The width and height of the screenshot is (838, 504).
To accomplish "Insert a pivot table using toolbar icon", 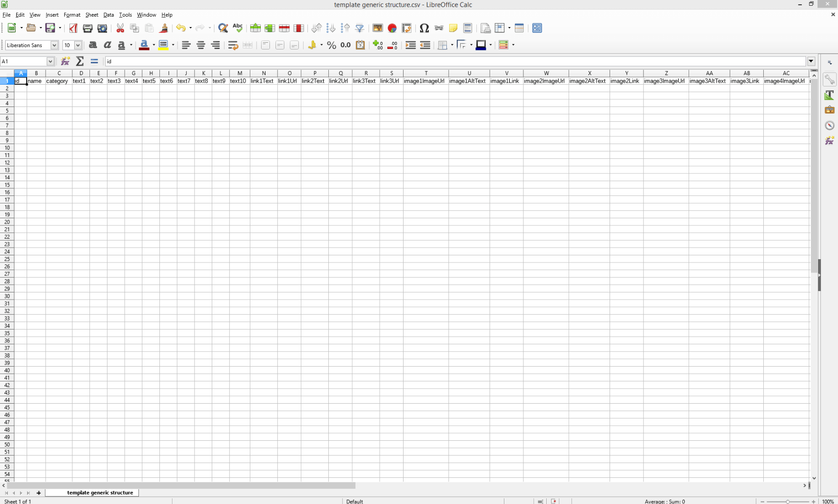I will coord(407,28).
